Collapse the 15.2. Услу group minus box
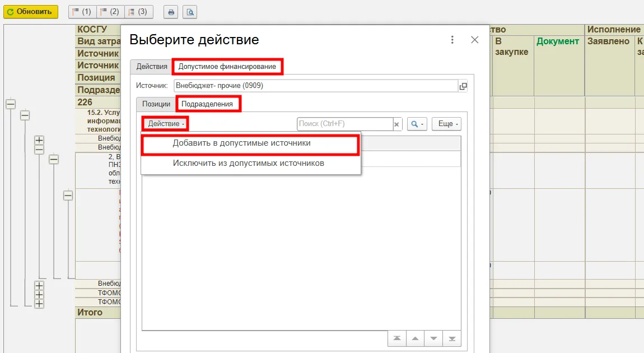 point(25,115)
